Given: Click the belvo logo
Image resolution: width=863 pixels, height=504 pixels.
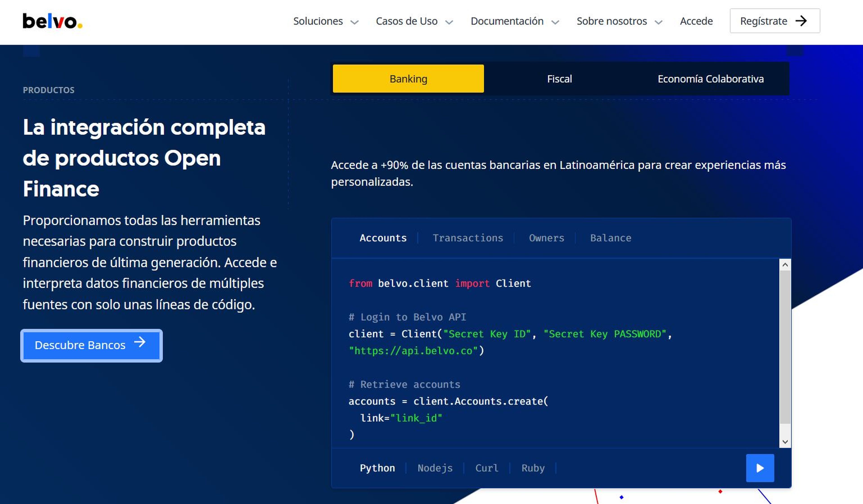Looking at the screenshot, I should pos(52,21).
